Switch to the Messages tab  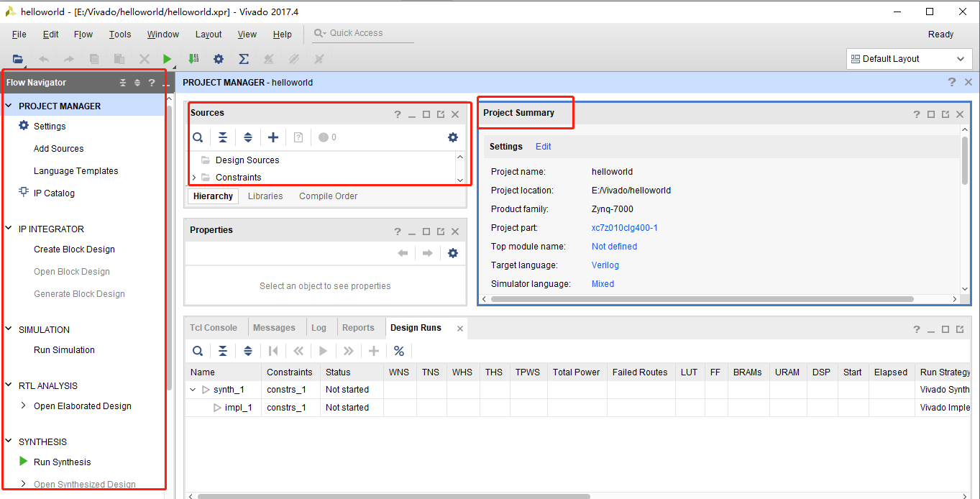(x=274, y=328)
